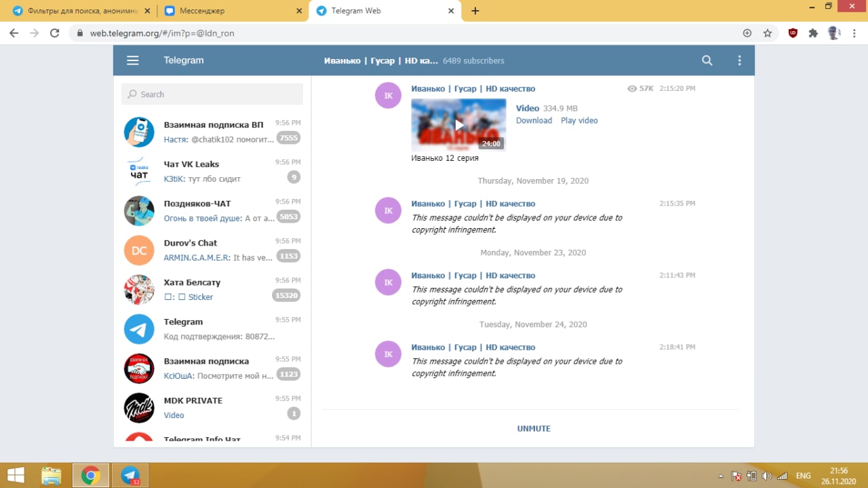Viewport: 868px width, 488px height.
Task: Click the Download video link
Action: pos(534,121)
